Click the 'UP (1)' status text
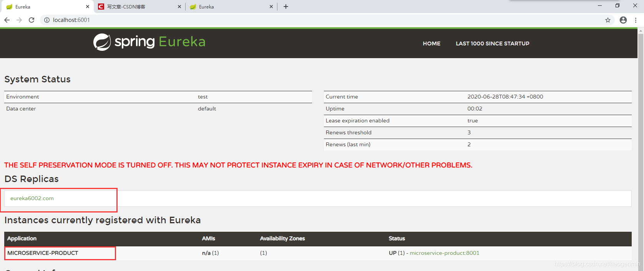 [x=397, y=253]
